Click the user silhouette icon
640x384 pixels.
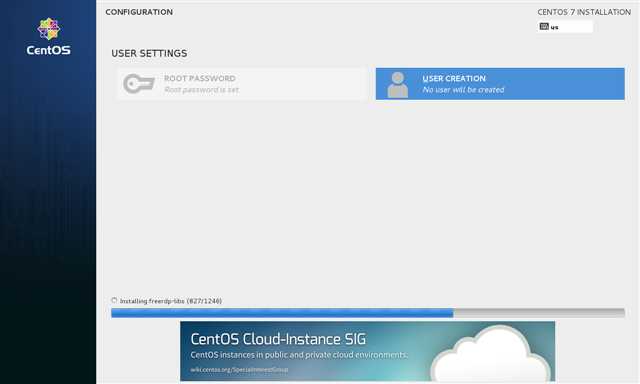398,84
